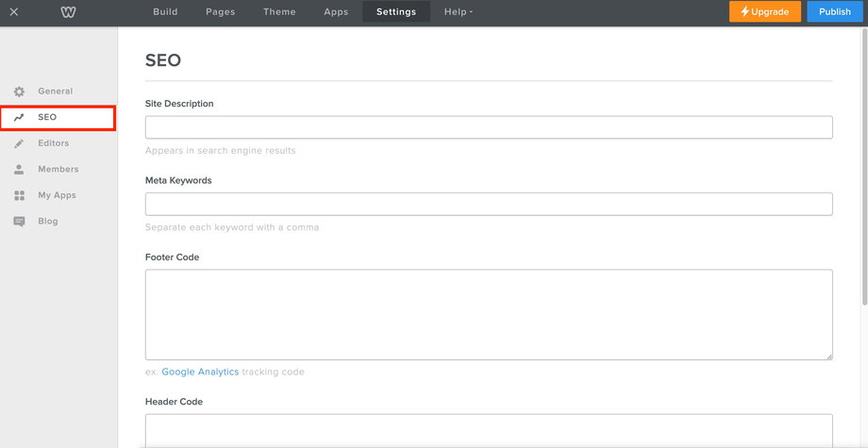The image size is (868, 448).
Task: Open the Apps tab
Action: [336, 12]
